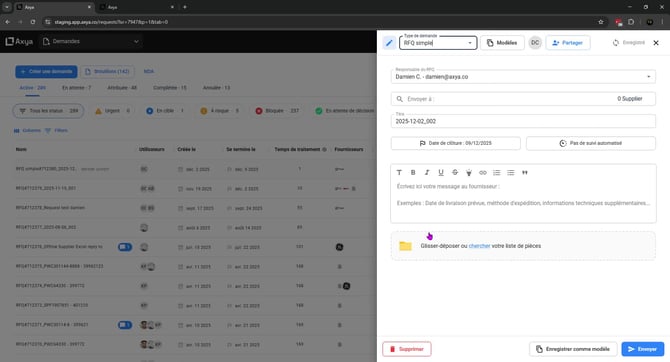Click the blue badge on RFQ#712376 row
670x362 pixels.
point(125,247)
